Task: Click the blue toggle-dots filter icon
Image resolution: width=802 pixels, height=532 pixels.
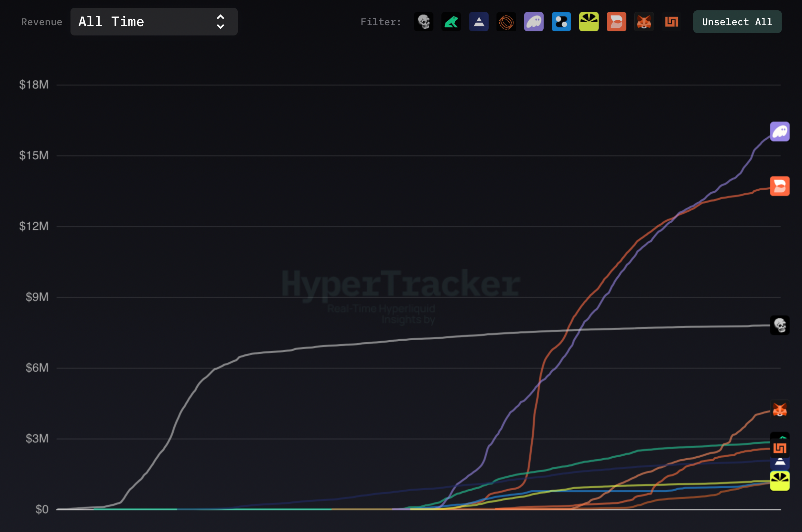Action: click(561, 22)
